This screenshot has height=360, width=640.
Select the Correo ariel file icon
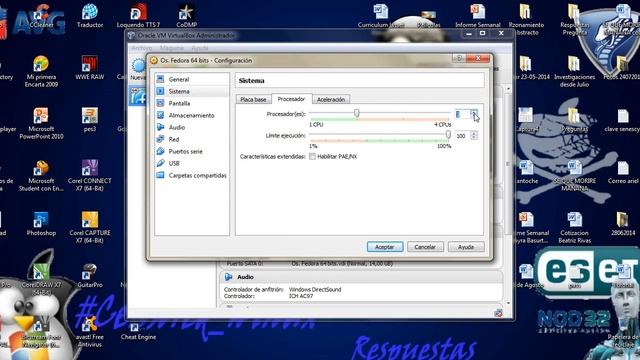[623, 172]
